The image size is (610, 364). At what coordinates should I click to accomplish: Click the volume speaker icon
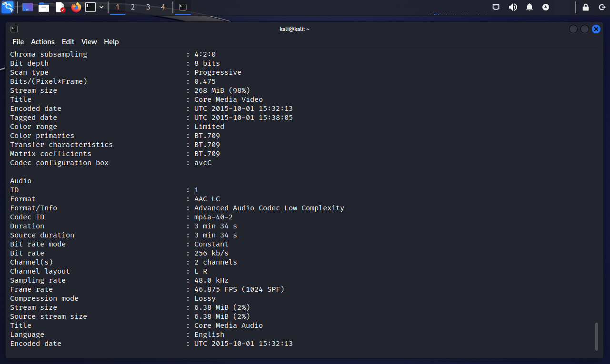point(513,7)
